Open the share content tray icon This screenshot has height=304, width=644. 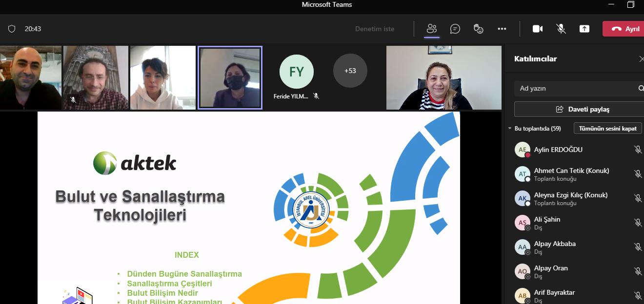[x=584, y=29]
